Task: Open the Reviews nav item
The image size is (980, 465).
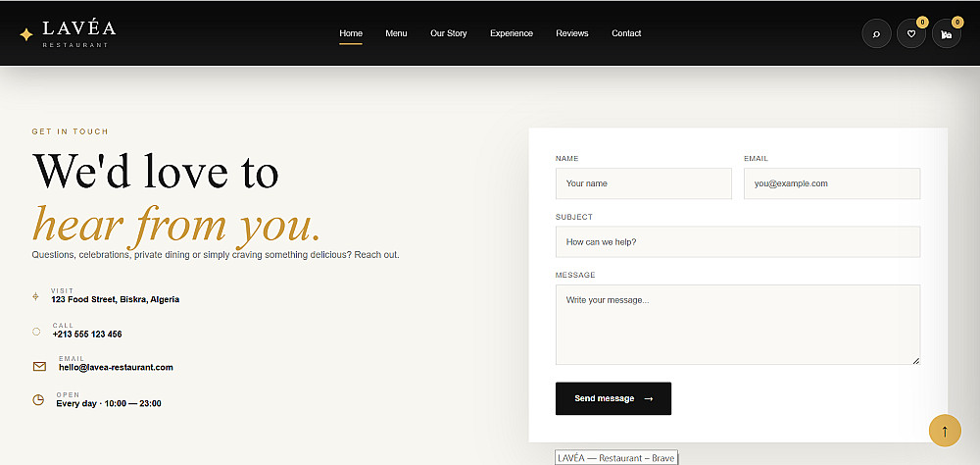Action: (x=572, y=33)
